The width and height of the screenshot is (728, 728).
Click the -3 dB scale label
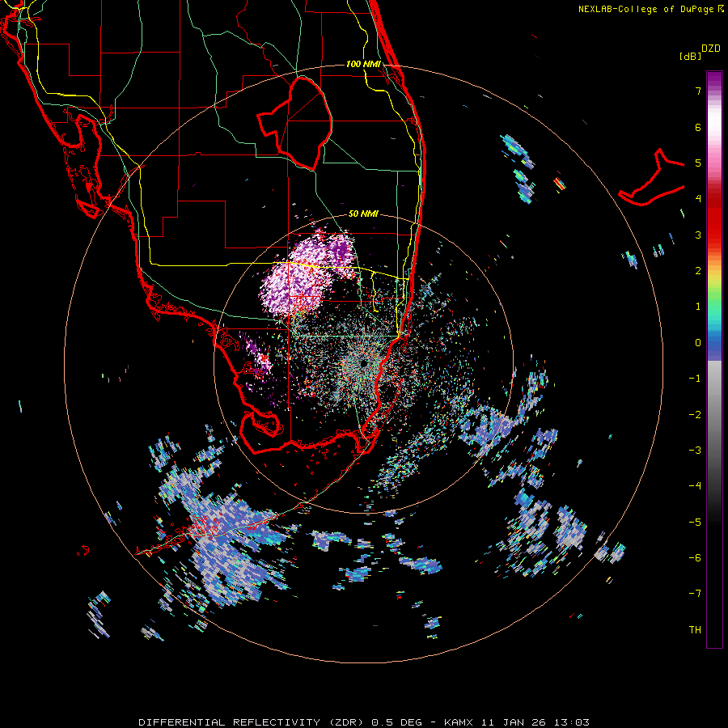[695, 451]
